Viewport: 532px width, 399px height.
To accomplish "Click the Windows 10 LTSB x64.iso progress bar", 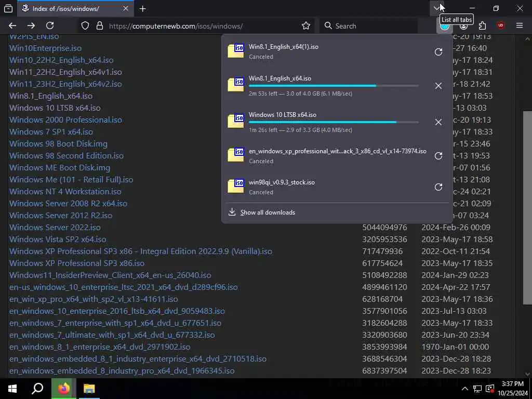I will pos(334,122).
